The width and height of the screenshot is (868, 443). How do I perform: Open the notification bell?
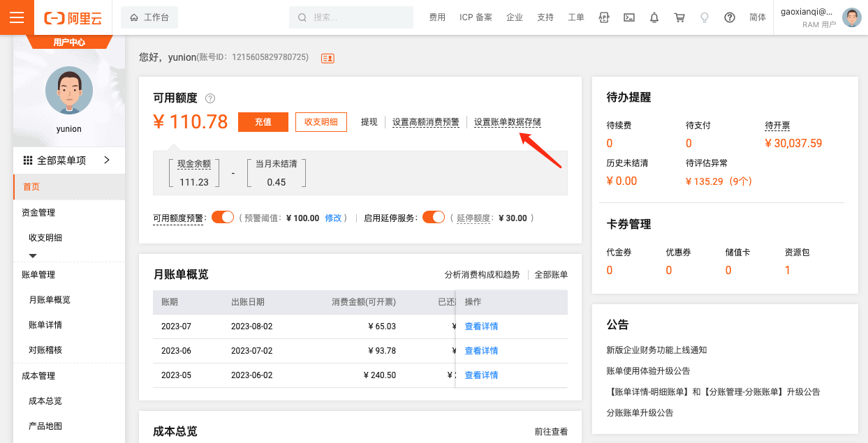point(654,17)
